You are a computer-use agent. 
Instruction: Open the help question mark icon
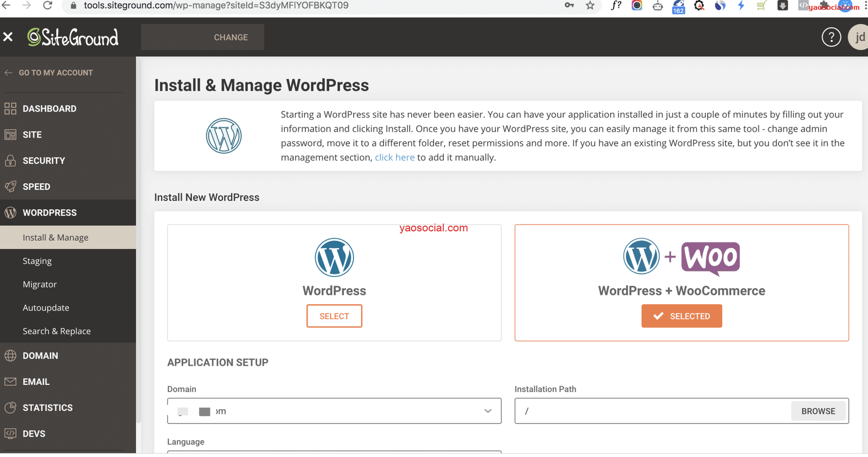pos(831,37)
